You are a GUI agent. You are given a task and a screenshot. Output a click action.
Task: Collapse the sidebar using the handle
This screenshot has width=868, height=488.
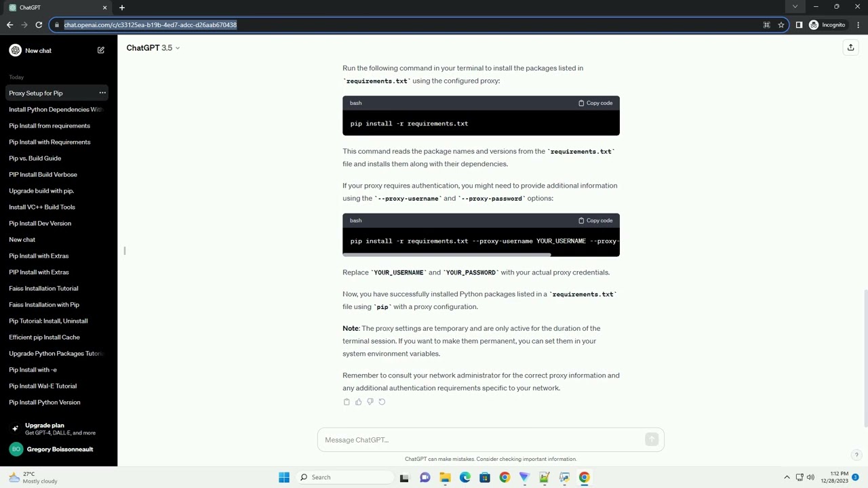click(125, 251)
